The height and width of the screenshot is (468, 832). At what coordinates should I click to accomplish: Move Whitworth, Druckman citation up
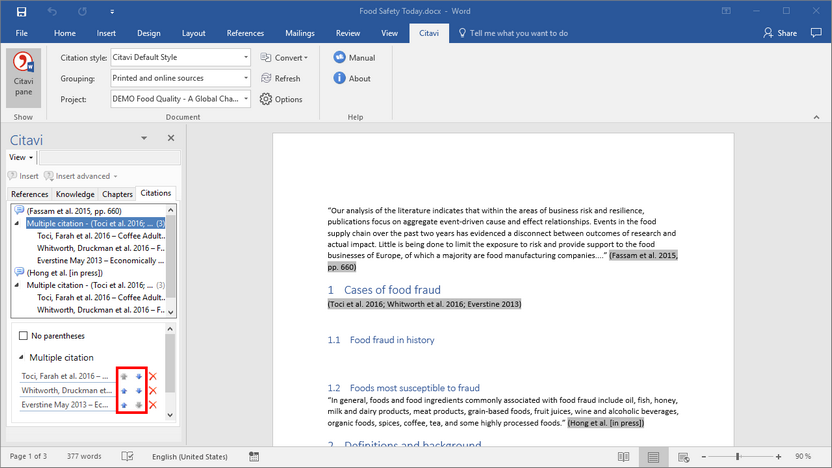(x=124, y=391)
